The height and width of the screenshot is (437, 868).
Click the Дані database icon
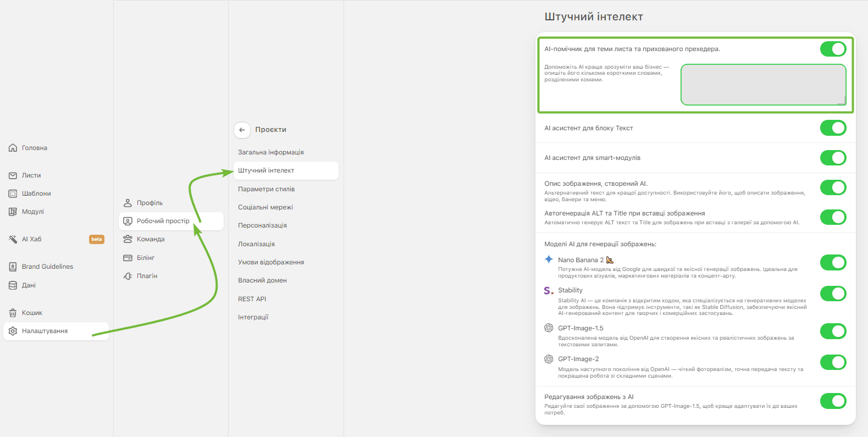tap(13, 285)
